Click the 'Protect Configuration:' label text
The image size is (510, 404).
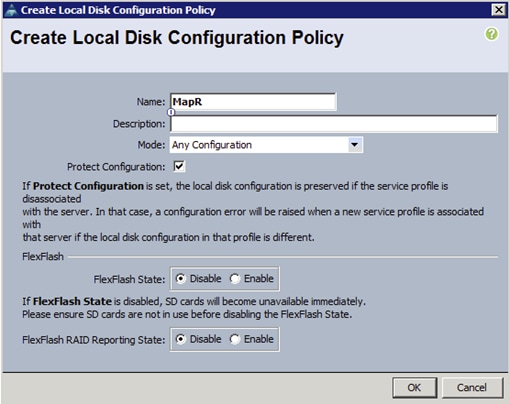[x=116, y=167]
